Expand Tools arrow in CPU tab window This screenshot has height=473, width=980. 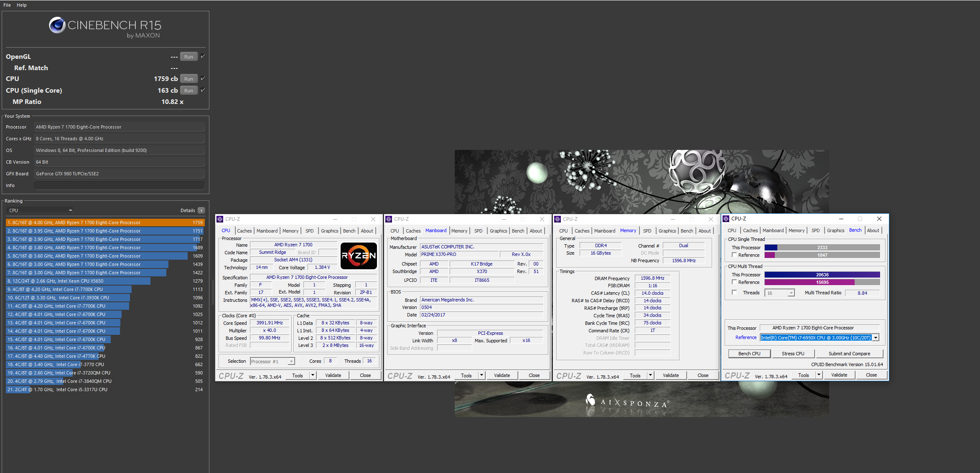(313, 375)
